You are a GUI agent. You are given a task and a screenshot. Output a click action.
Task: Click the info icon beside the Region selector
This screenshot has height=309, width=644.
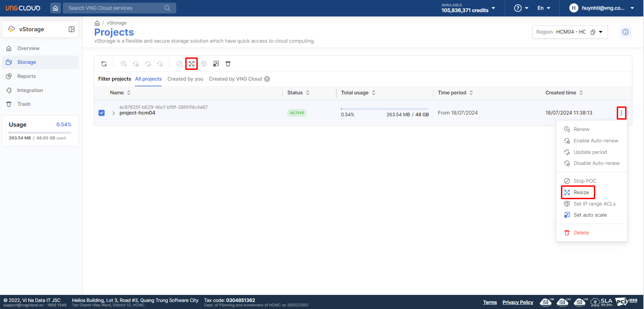tap(625, 32)
